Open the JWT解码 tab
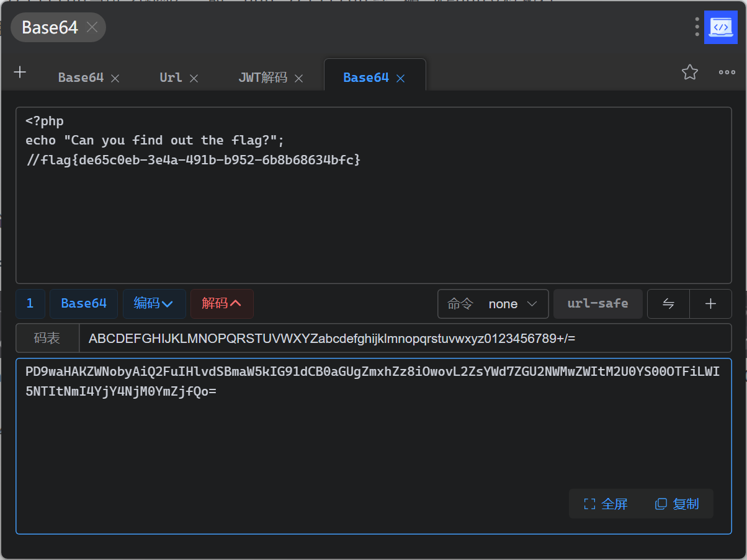The image size is (747, 560). click(263, 78)
